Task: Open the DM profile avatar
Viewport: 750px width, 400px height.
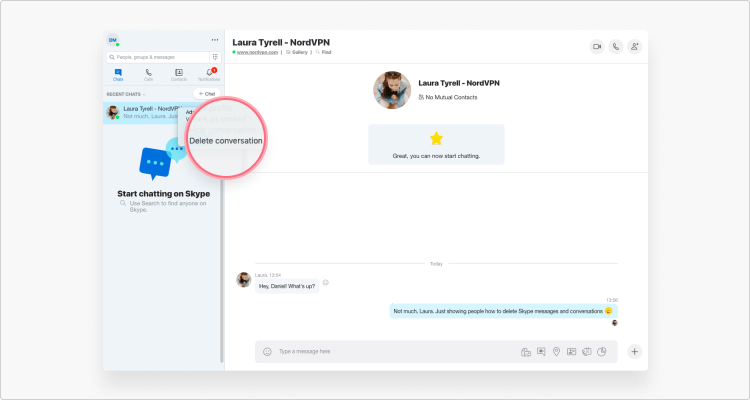Action: (113, 40)
